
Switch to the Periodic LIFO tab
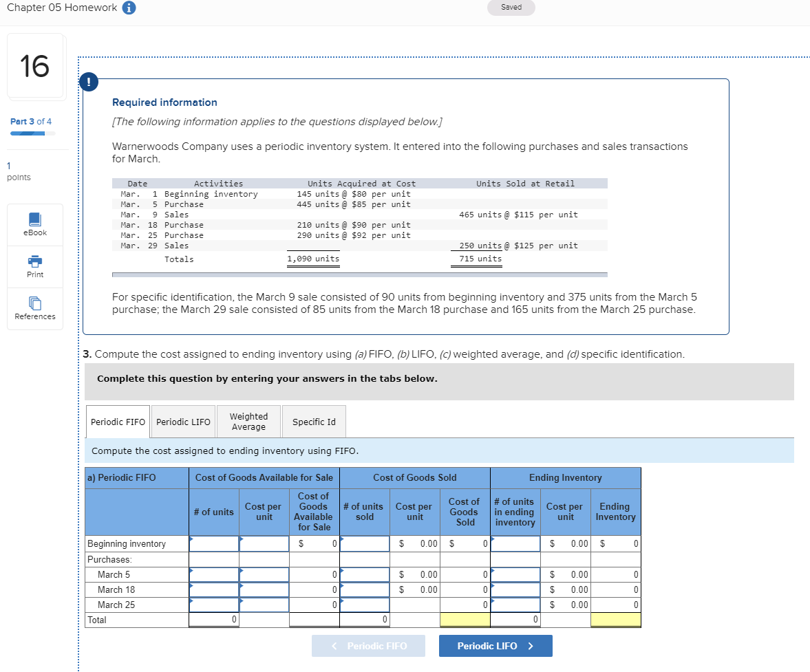point(182,421)
